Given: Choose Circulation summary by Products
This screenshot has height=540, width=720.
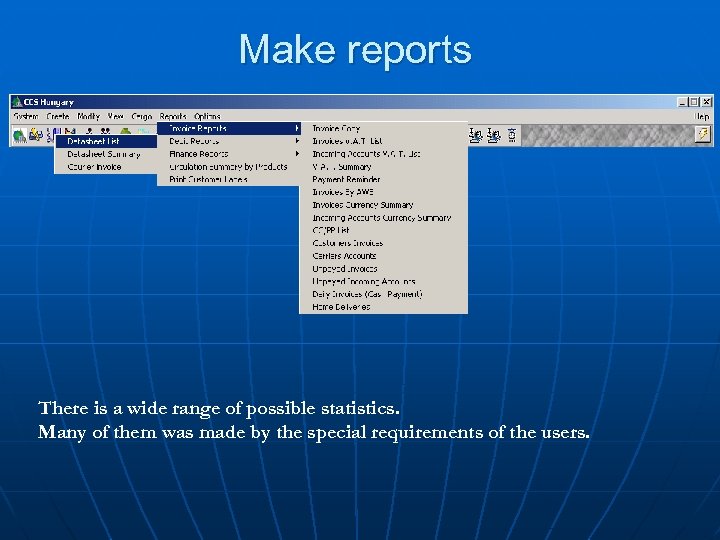Looking at the screenshot, I should point(229,167).
